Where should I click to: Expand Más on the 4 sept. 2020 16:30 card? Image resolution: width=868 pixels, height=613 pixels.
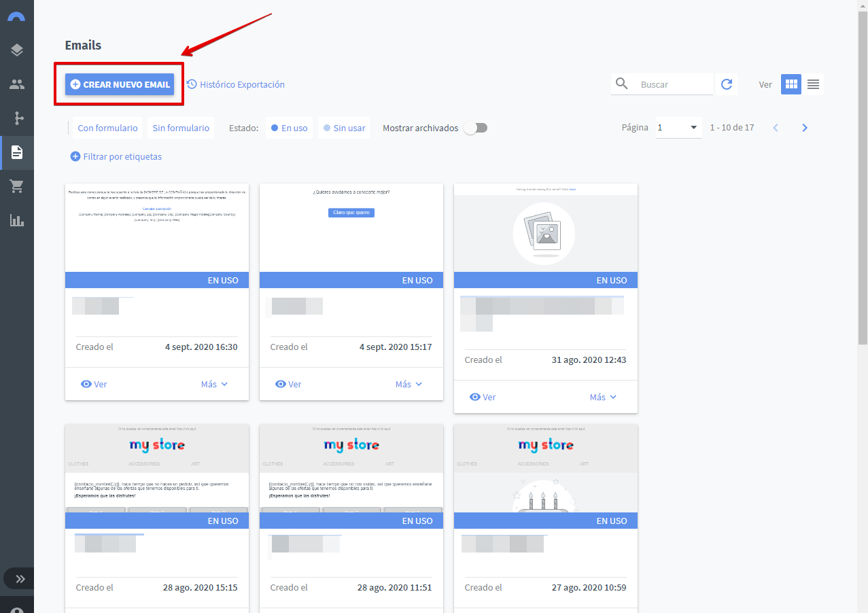[x=215, y=384]
